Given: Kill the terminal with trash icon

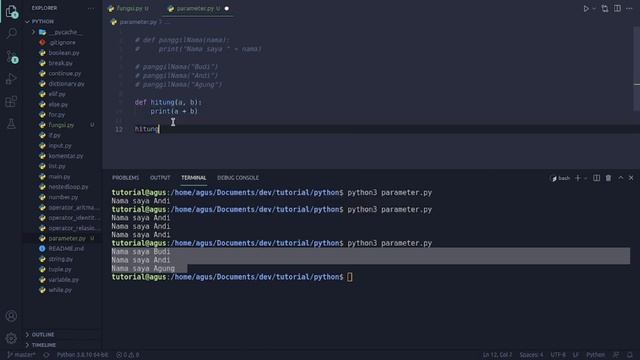Looking at the screenshot, I should pos(608,178).
